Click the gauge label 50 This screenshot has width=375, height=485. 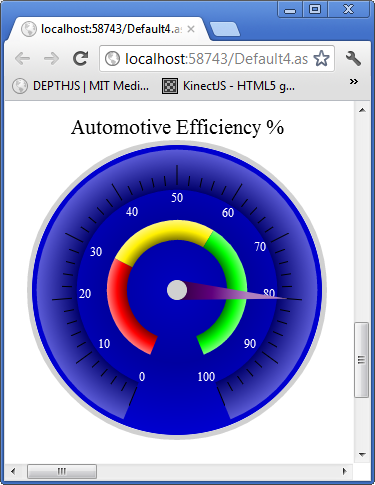point(177,198)
